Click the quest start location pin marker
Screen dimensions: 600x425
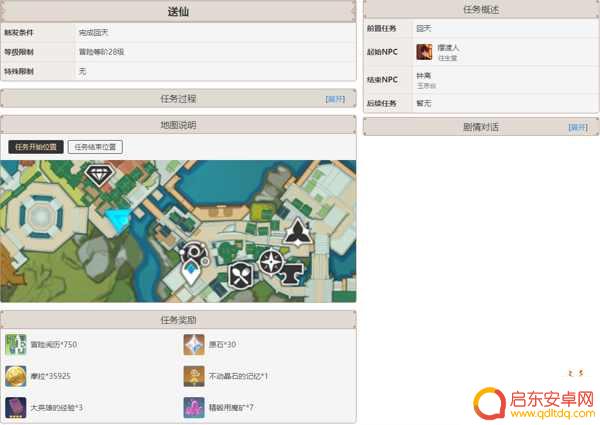pyautogui.click(x=191, y=272)
